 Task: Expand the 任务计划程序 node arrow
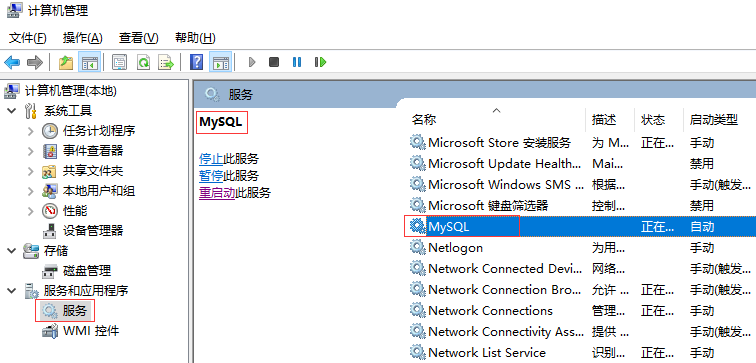(x=31, y=131)
